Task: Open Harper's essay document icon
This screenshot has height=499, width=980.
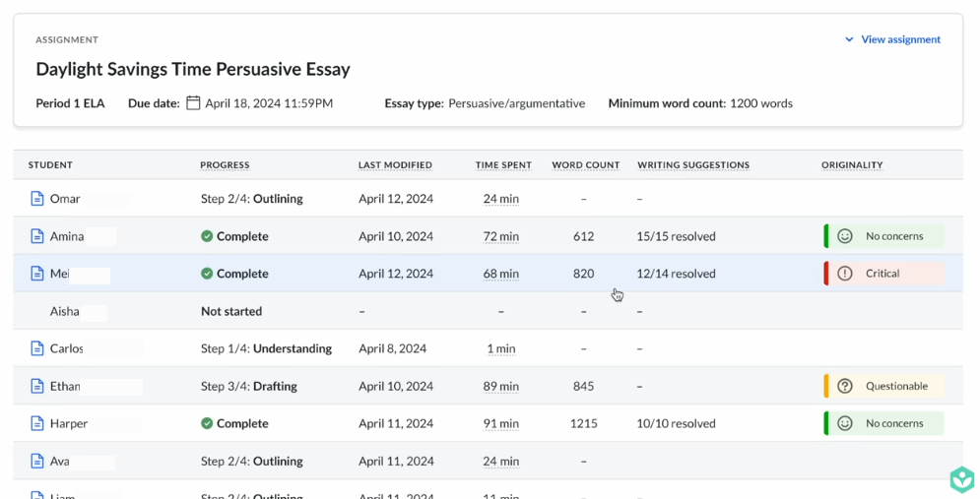Action: (x=36, y=423)
